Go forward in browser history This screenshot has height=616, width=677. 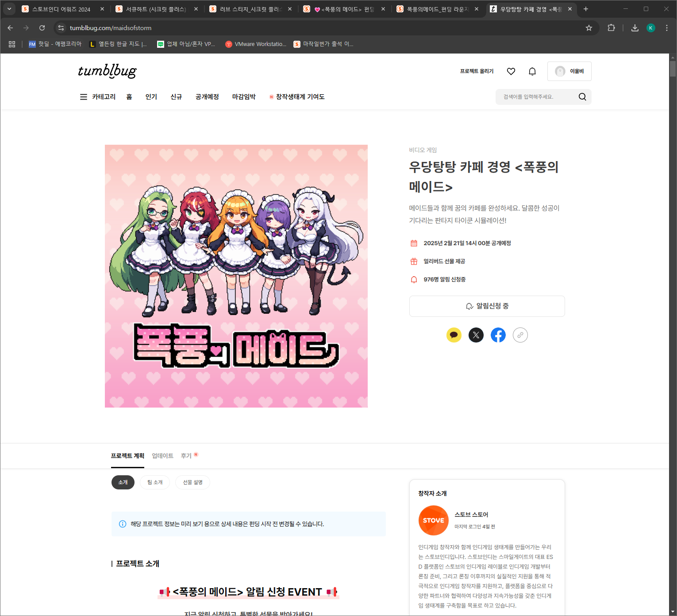26,28
